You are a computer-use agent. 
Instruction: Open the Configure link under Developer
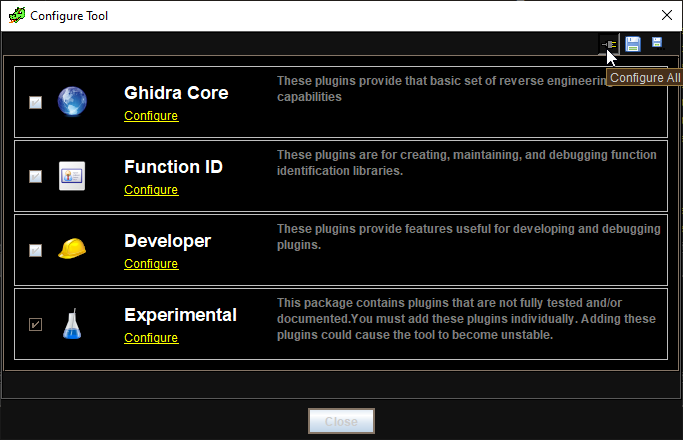pos(151,264)
